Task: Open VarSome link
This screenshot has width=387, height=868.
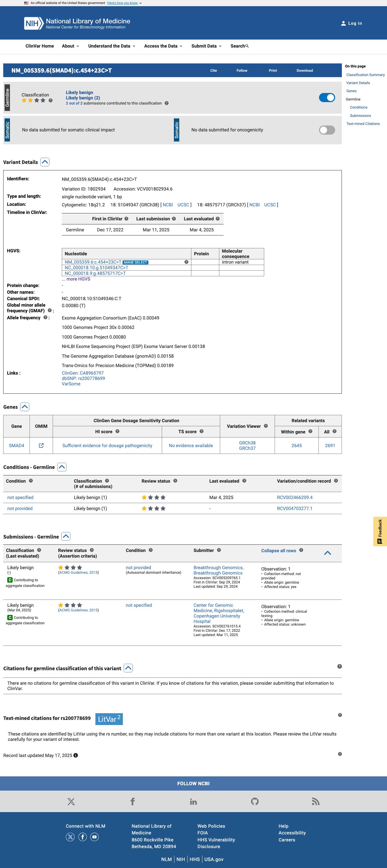Action: pos(71,384)
